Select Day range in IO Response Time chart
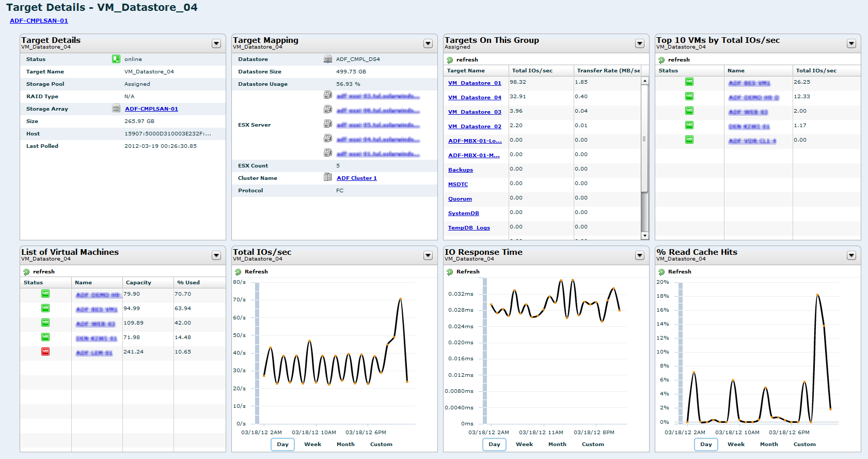The image size is (868, 459). (x=495, y=445)
